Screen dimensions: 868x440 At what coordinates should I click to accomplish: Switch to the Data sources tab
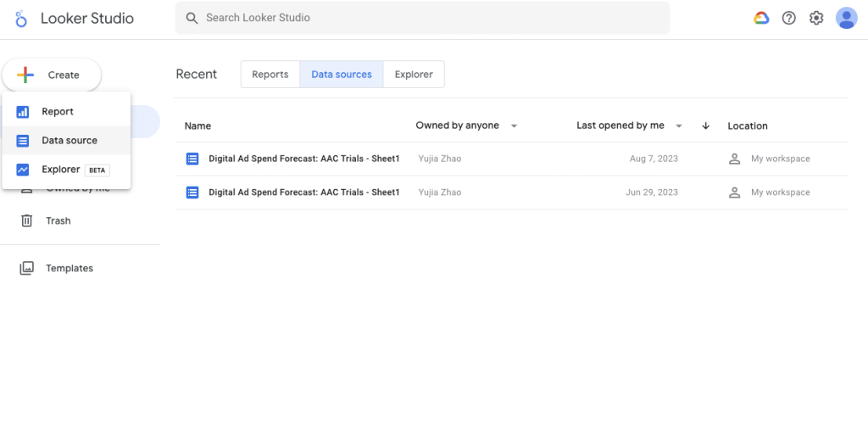pyautogui.click(x=342, y=74)
